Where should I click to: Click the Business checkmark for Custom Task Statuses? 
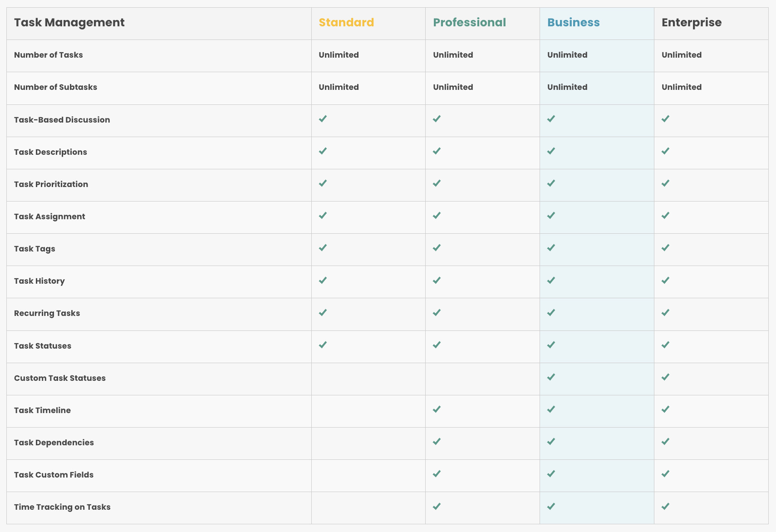click(x=551, y=377)
